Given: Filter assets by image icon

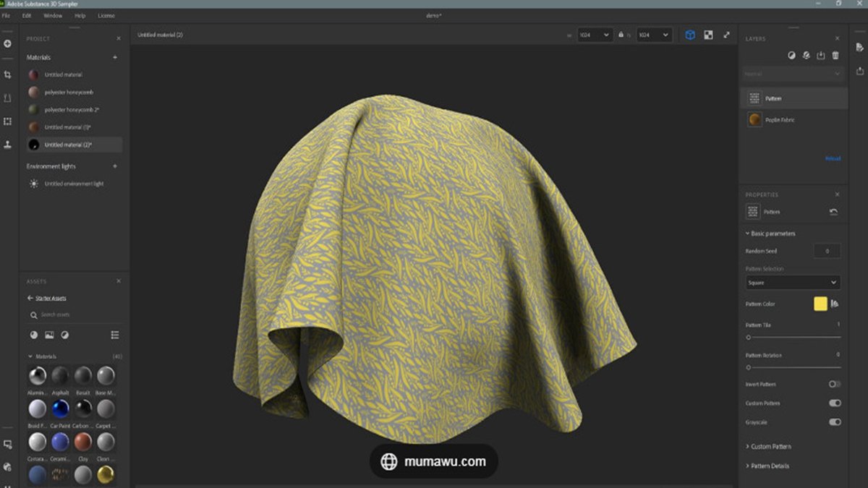Looking at the screenshot, I should tap(49, 335).
